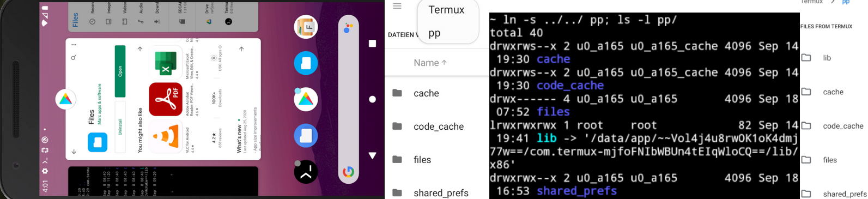868x199 pixels.
Task: Launch the file manager 'F' icon in the dock
Action: point(306,27)
